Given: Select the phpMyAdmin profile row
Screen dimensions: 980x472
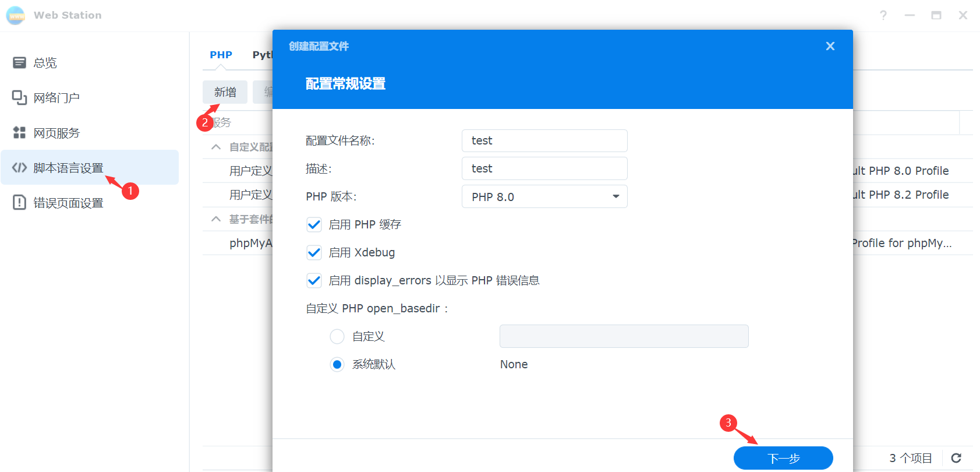Looking at the screenshot, I should (251, 243).
